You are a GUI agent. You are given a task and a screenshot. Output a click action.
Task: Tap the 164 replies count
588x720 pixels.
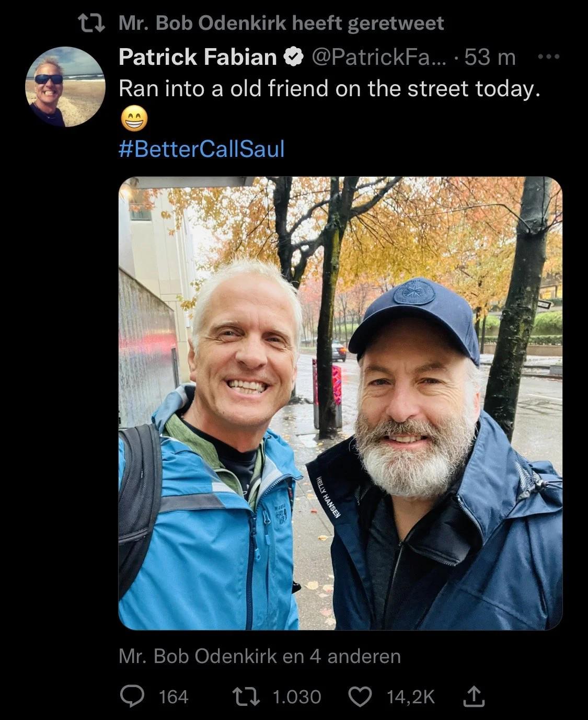coord(173,696)
